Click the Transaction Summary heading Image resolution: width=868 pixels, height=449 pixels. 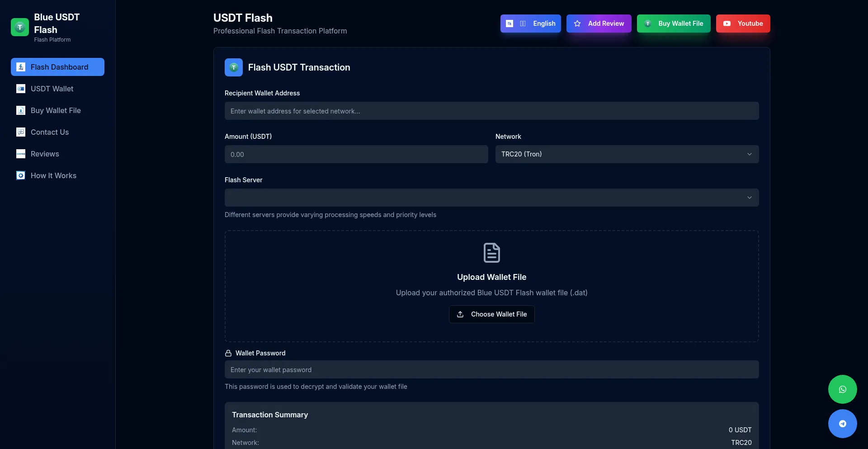tap(270, 415)
